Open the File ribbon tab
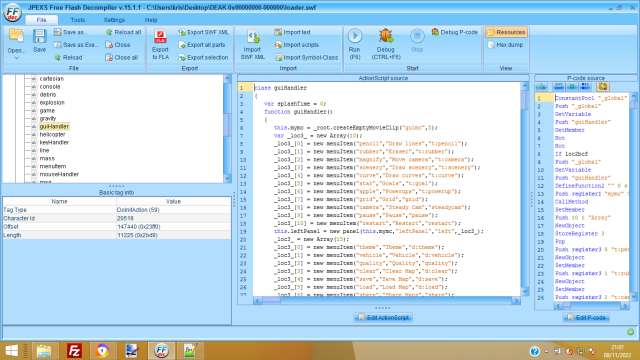This screenshot has height=360, width=640. coord(41,20)
